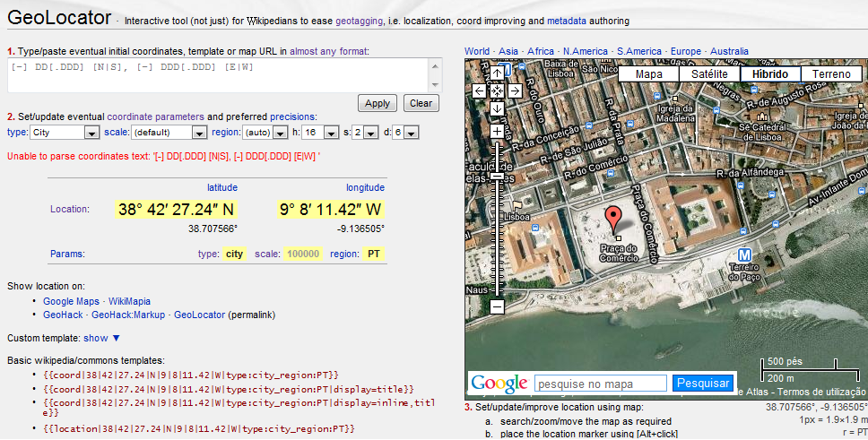The height and width of the screenshot is (440, 868).
Task: Pan the map down arrow
Action: tap(497, 108)
